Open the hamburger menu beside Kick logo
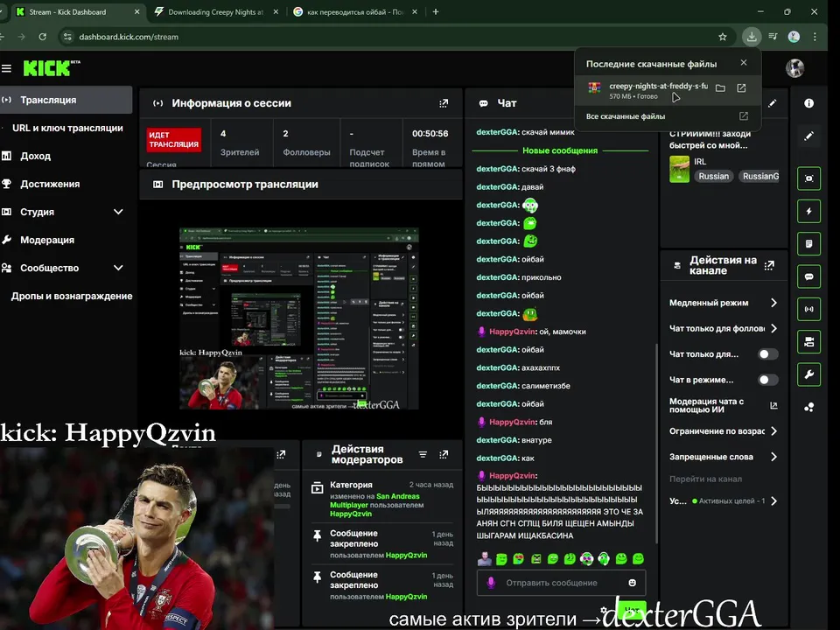Viewport: 840px width, 630px height. [x=6, y=68]
